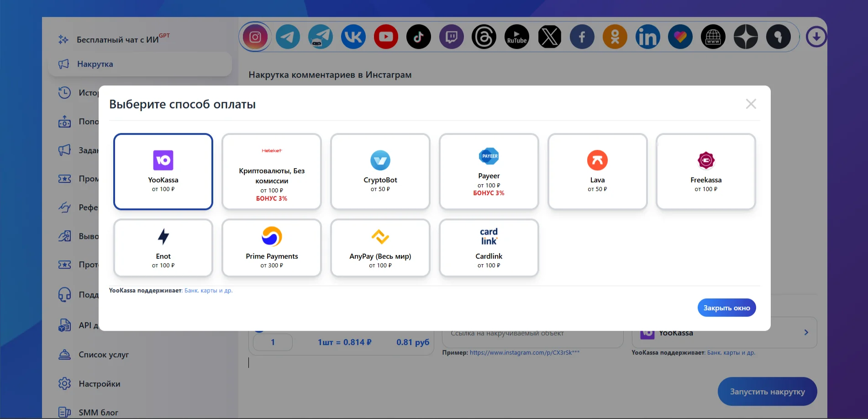Viewport: 868px width, 419px height.
Task: Choose Cardlink payment method
Action: click(x=489, y=248)
